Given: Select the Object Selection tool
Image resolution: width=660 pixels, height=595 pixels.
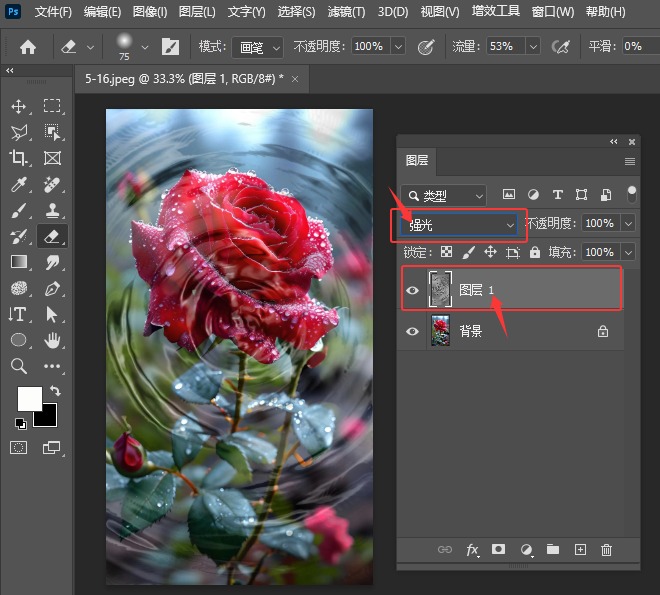Looking at the screenshot, I should click(x=52, y=132).
